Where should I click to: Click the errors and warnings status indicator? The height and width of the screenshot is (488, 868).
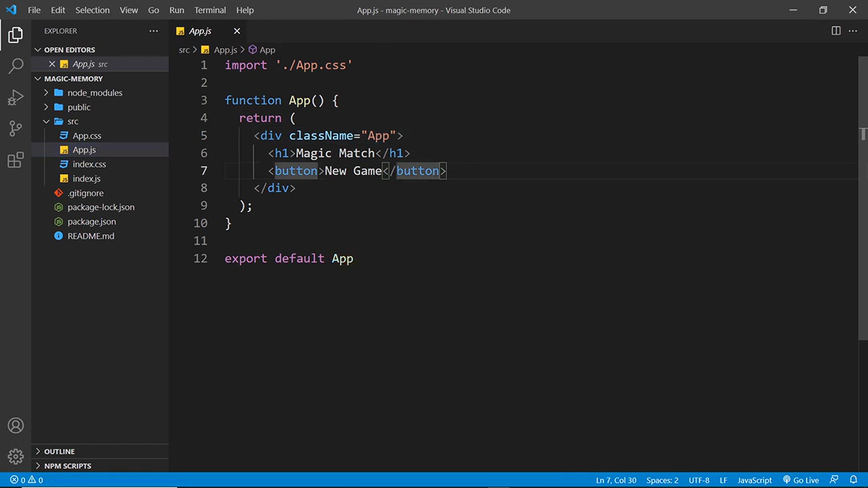pos(27,480)
